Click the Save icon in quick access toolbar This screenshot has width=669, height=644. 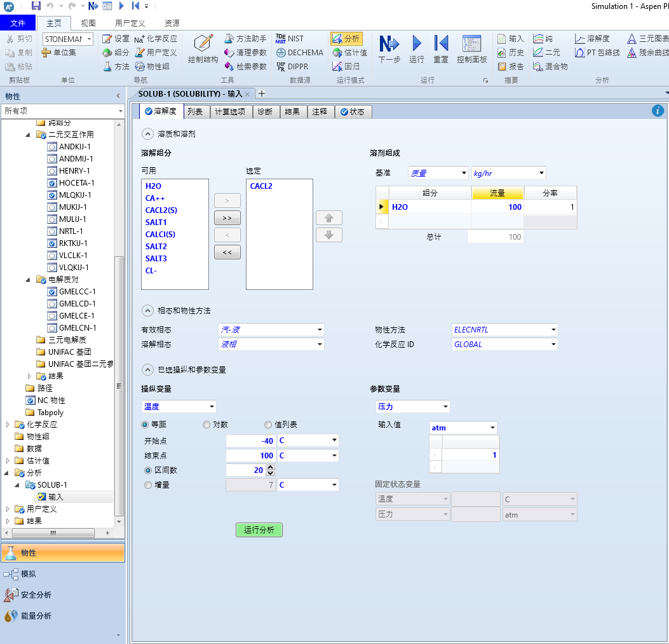click(36, 6)
